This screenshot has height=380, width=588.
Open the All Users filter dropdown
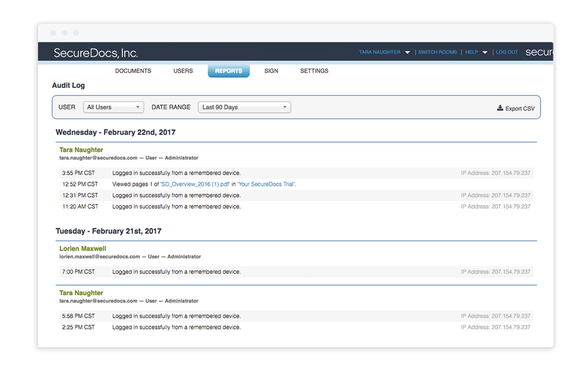[x=113, y=107]
